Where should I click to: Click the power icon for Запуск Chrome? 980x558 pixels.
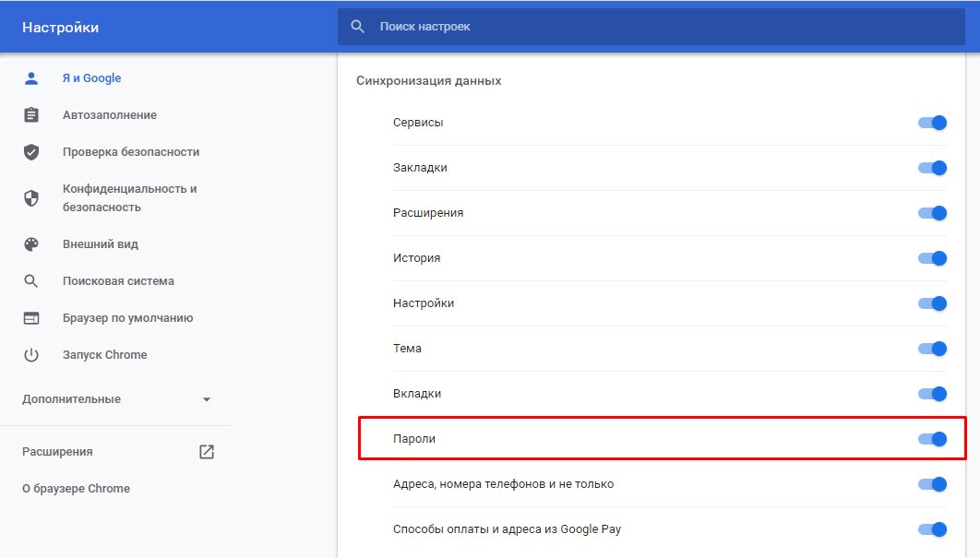tap(31, 355)
